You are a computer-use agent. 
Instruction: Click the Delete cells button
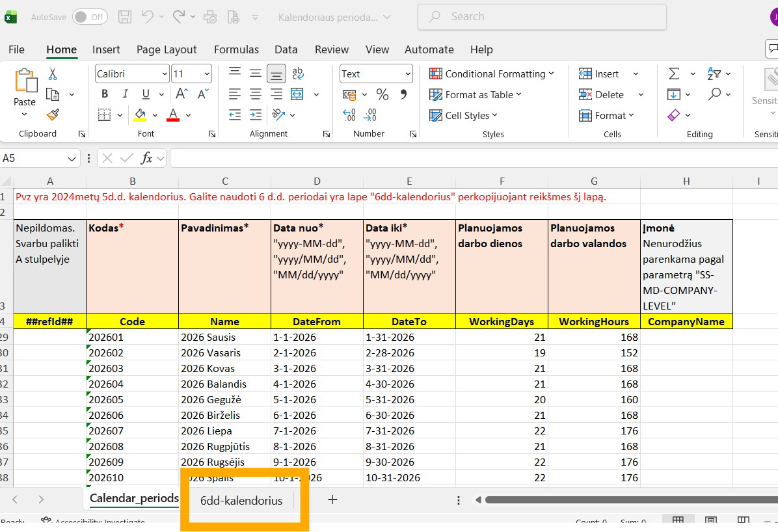(601, 95)
